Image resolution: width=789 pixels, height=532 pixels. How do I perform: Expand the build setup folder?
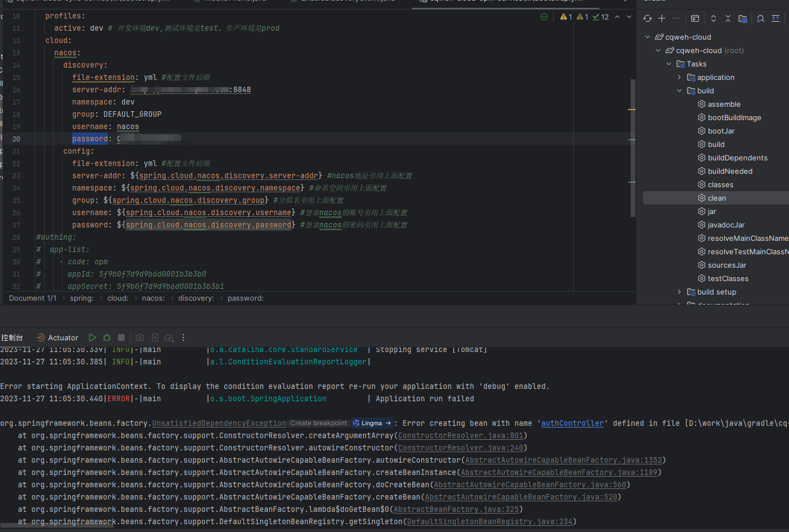point(679,292)
